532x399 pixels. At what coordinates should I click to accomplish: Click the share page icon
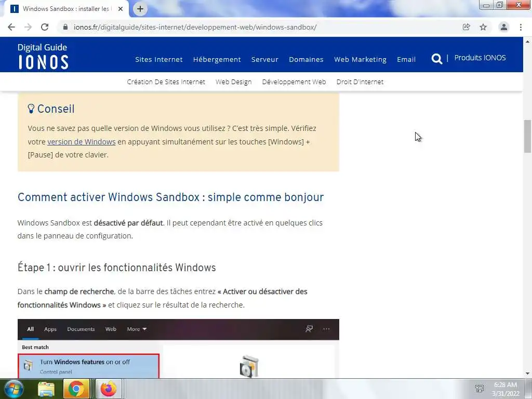point(467,27)
